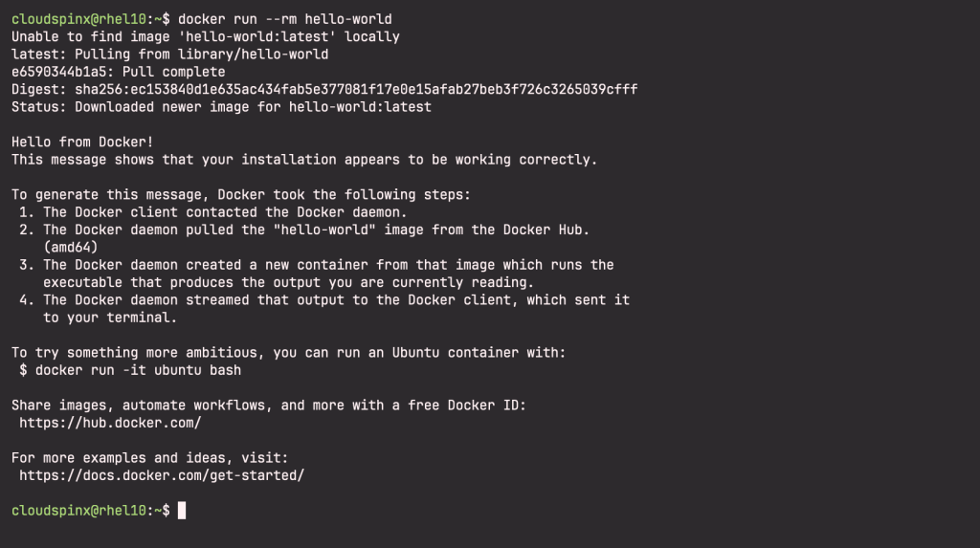Click the 'Share images, automate workflows' line
Screen dimensions: 980x548
click(269, 406)
